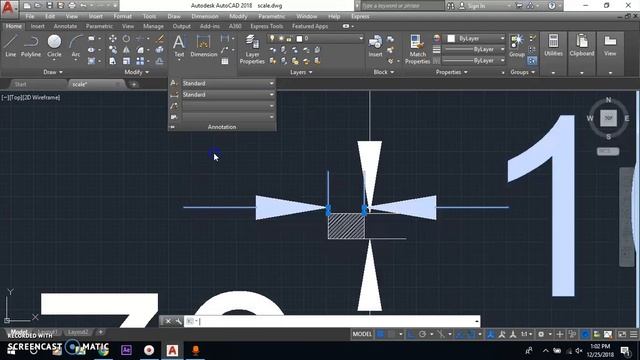Viewport: 640px width, 360px height.
Task: Select the Copy tool in Modify panel
Action: [x=113, y=50]
